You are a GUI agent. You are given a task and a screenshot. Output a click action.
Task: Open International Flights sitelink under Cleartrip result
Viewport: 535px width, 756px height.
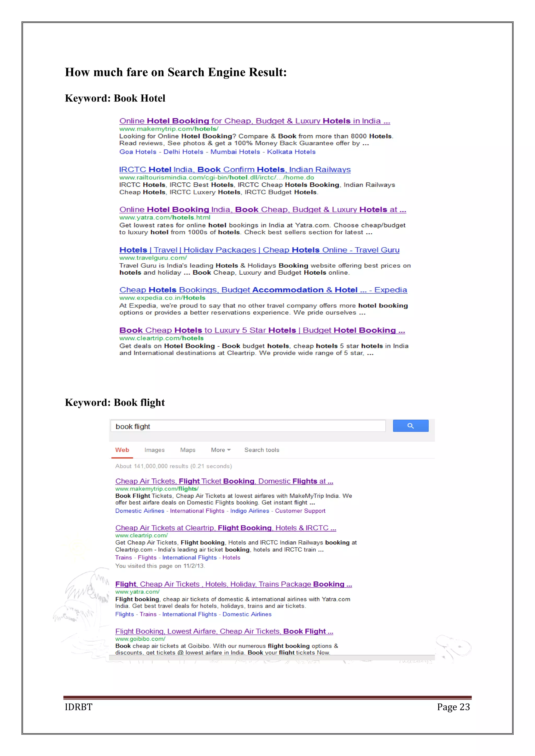point(189,558)
